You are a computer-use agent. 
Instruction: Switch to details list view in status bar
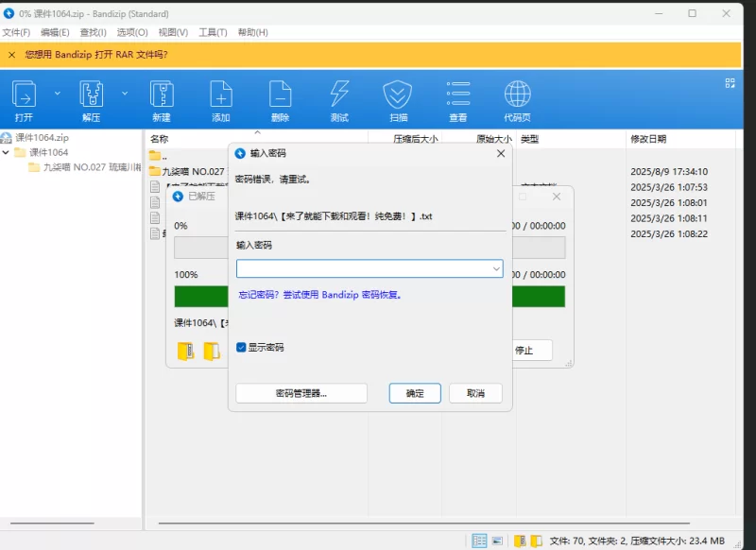479,541
